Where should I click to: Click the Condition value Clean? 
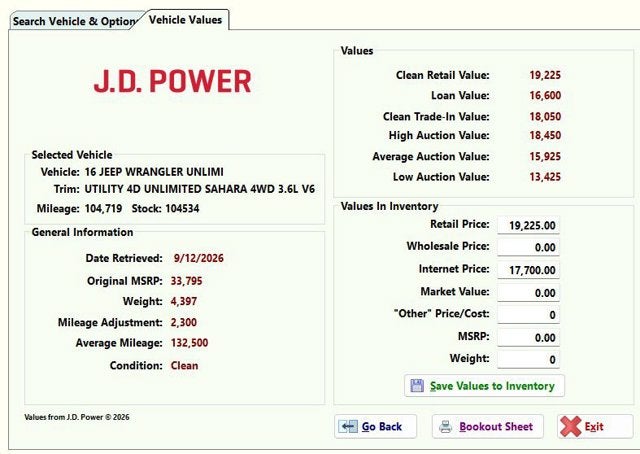coord(184,366)
